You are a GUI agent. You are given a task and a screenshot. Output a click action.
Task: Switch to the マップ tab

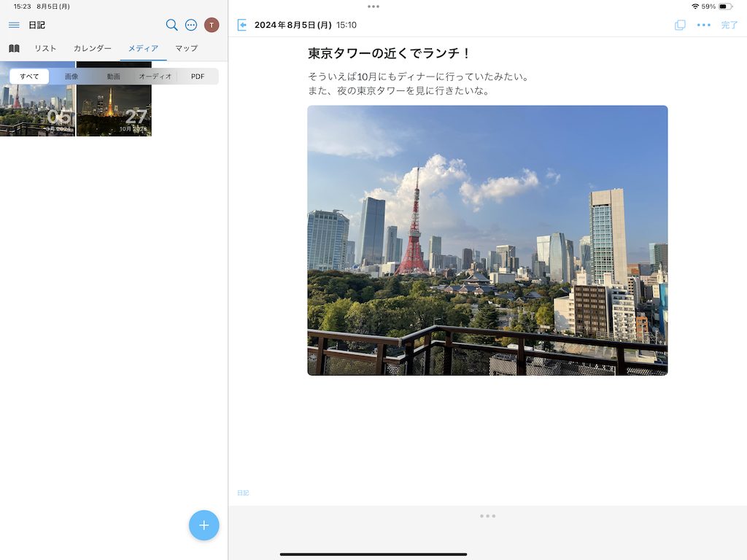point(186,48)
